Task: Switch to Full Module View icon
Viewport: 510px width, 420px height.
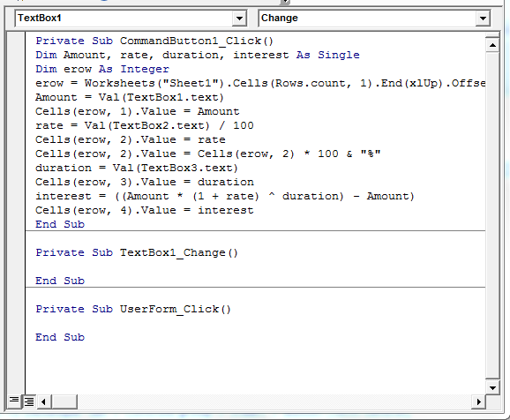Action: click(29, 401)
